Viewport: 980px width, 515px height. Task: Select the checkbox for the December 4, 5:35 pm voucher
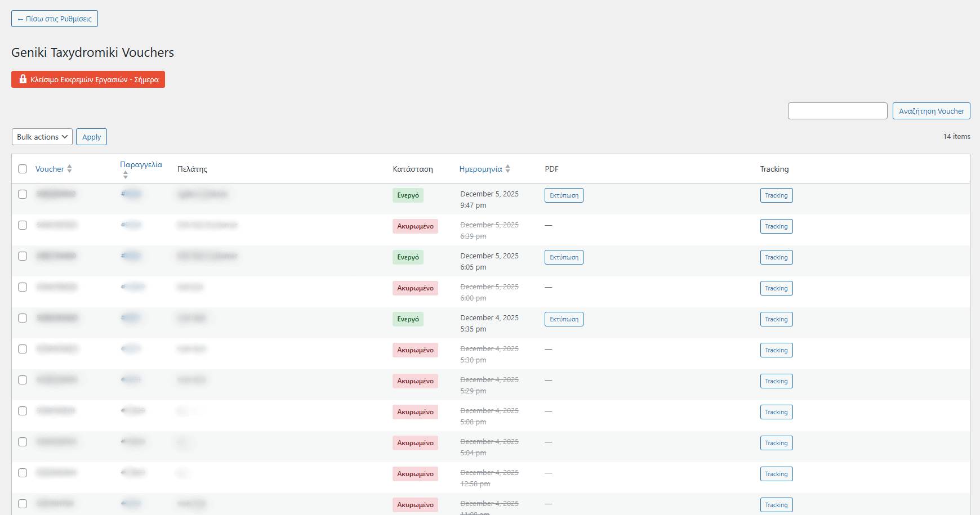point(23,318)
